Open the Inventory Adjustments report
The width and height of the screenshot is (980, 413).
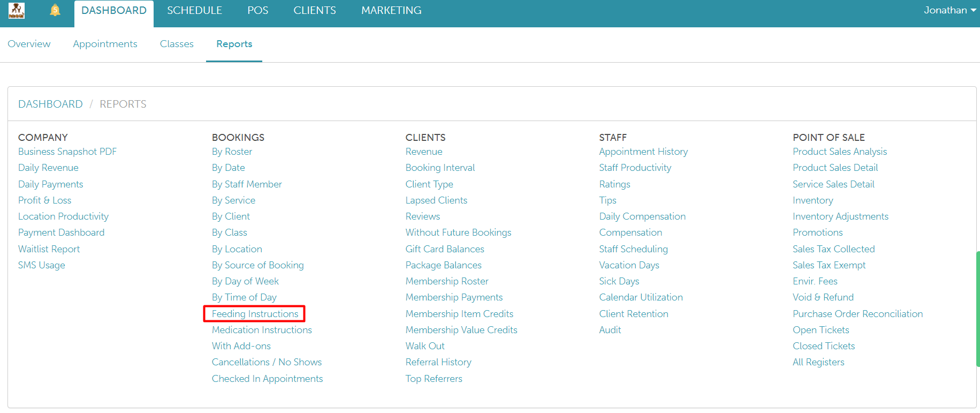coord(840,216)
